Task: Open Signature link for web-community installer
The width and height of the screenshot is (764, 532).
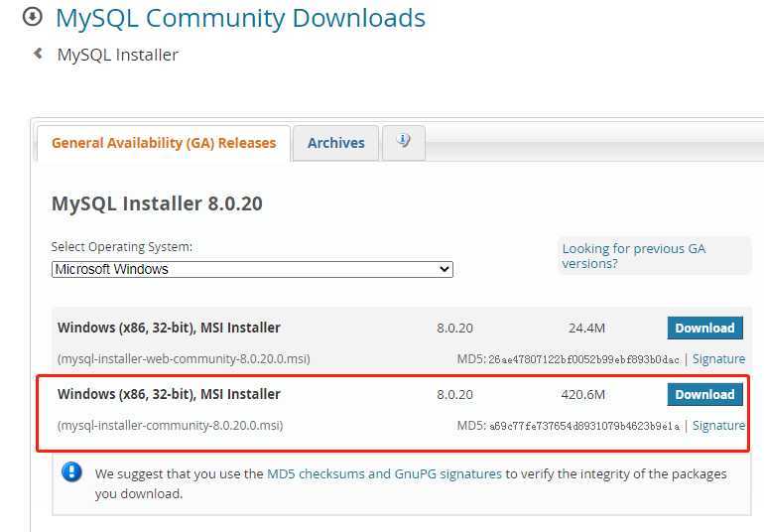Action: coord(718,359)
